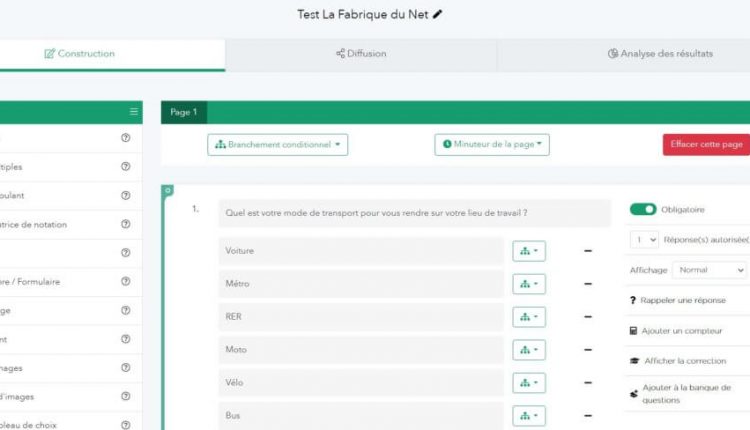The height and width of the screenshot is (430, 750).
Task: Select the Page 1 tab
Action: (x=184, y=112)
